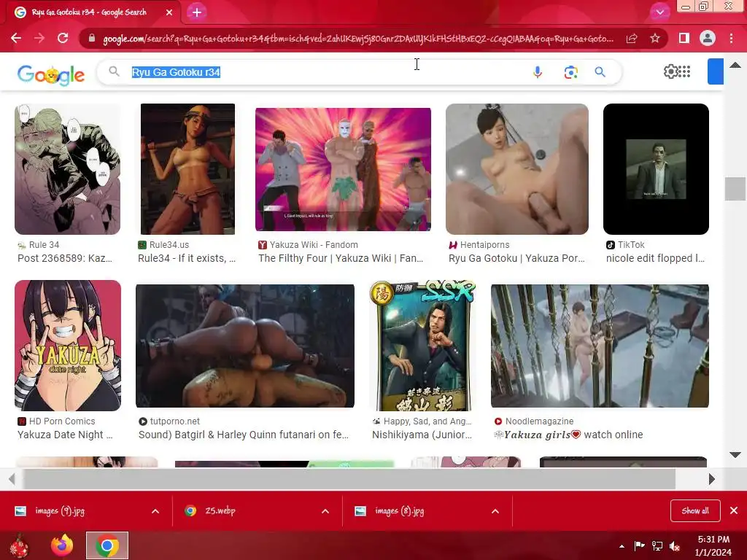Open downloaded file images (8).jpg

(x=399, y=511)
